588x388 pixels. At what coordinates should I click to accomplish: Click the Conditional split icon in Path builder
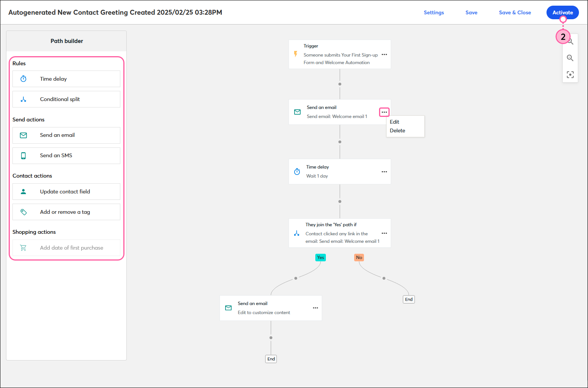click(x=23, y=99)
